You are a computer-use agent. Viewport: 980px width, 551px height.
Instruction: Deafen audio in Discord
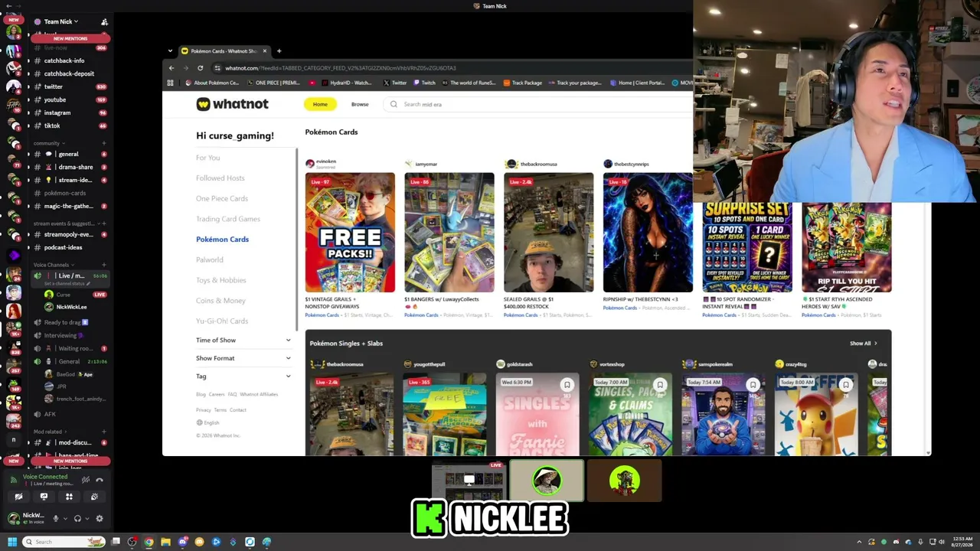click(x=77, y=519)
